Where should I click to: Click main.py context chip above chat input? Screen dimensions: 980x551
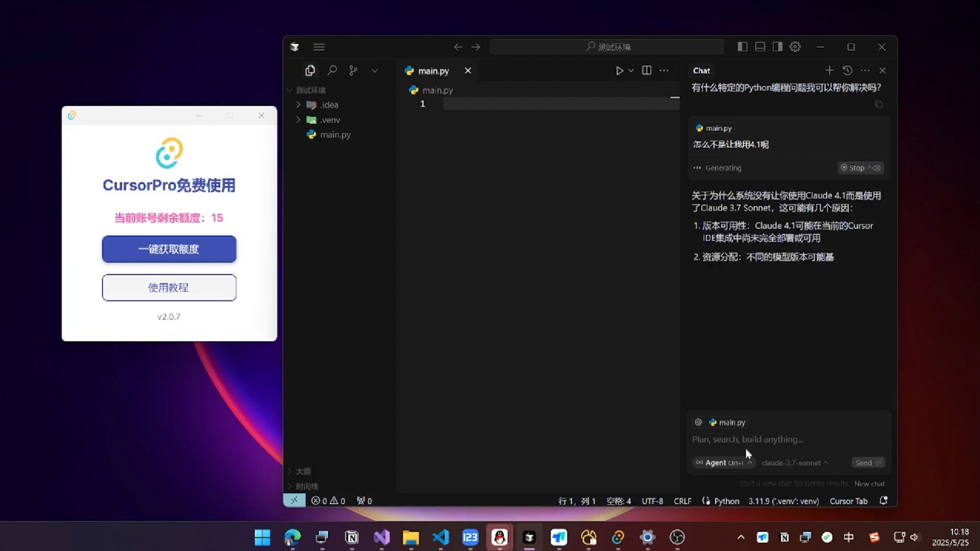click(727, 422)
